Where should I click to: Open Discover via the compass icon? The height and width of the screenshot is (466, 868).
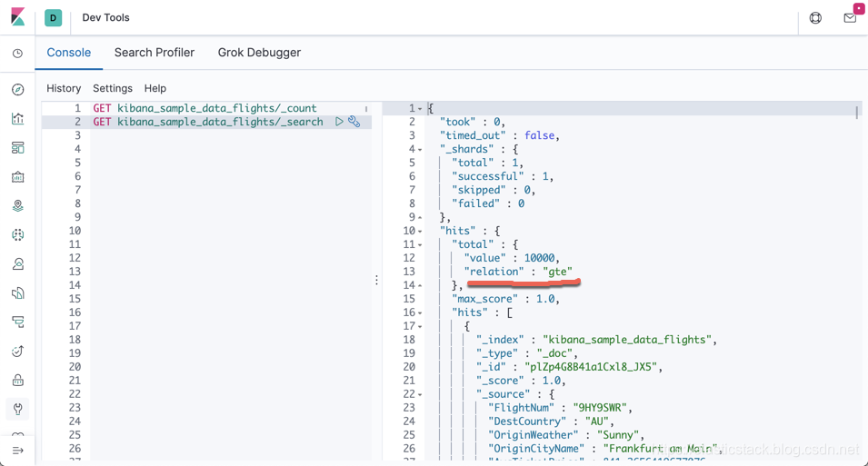click(x=17, y=90)
